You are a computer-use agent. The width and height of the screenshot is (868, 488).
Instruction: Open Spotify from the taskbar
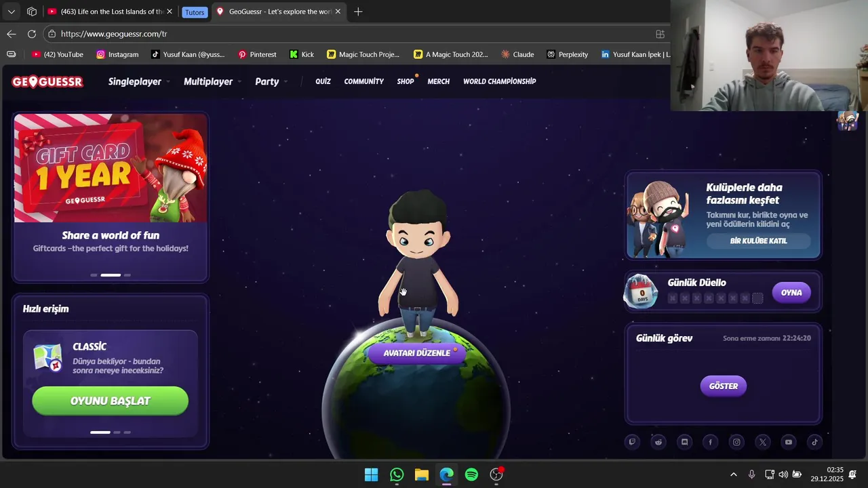tap(471, 474)
